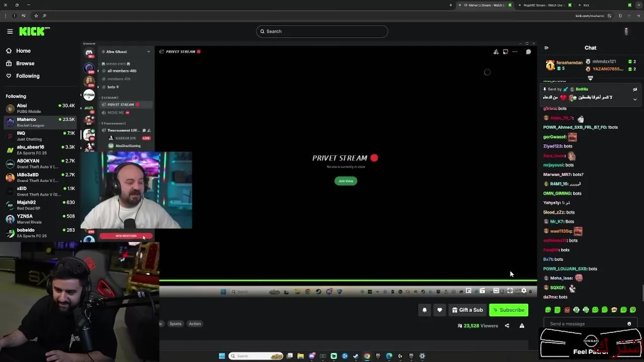Open YZNSA Marvel Rivals channel
Image resolution: width=644 pixels, height=362 pixels.
coord(40,219)
